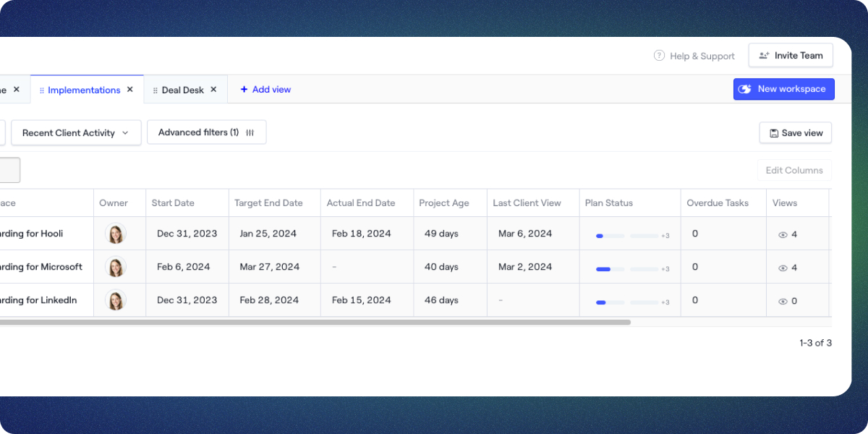Click the Save view button
Screen dimensions: 868x434
coord(796,133)
